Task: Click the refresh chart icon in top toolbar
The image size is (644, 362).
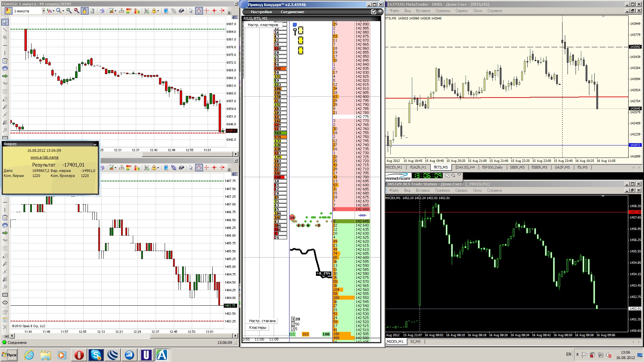Action: pyautogui.click(x=92, y=11)
